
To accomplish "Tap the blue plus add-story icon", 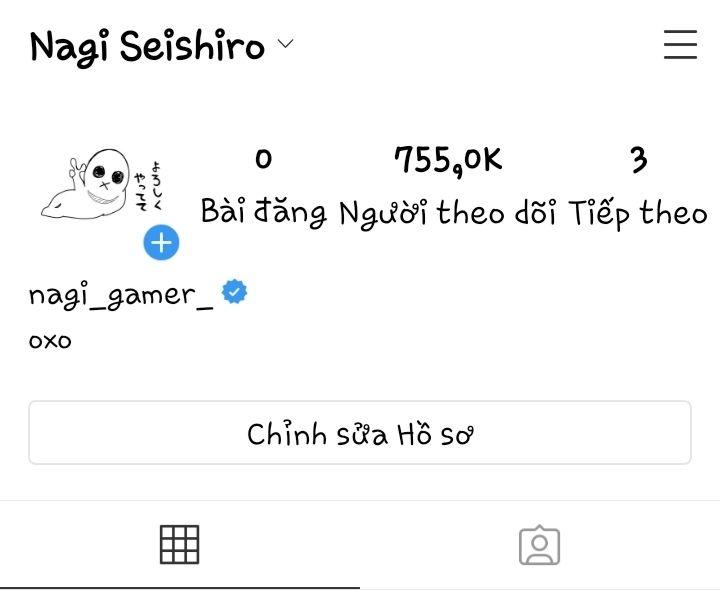I will point(161,242).
